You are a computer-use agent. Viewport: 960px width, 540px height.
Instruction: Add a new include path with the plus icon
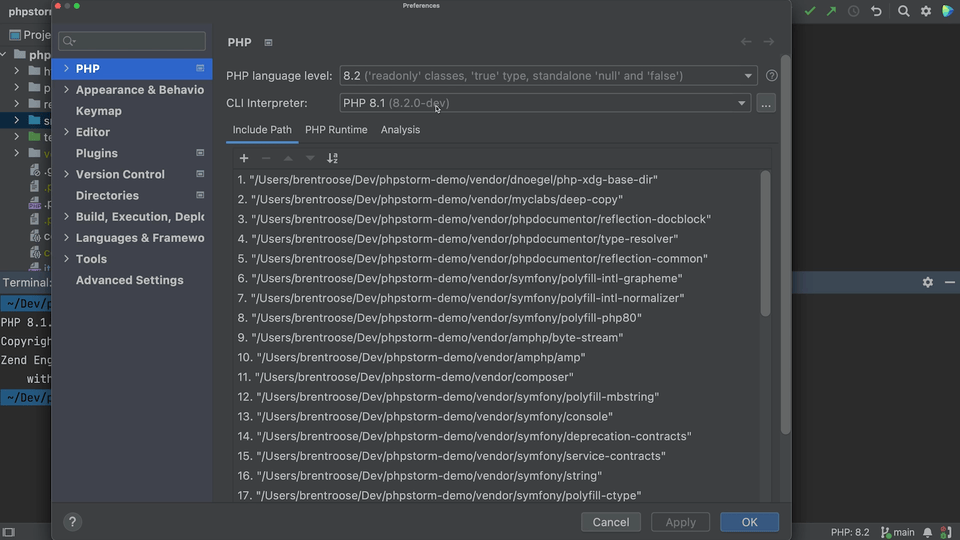[x=244, y=159]
